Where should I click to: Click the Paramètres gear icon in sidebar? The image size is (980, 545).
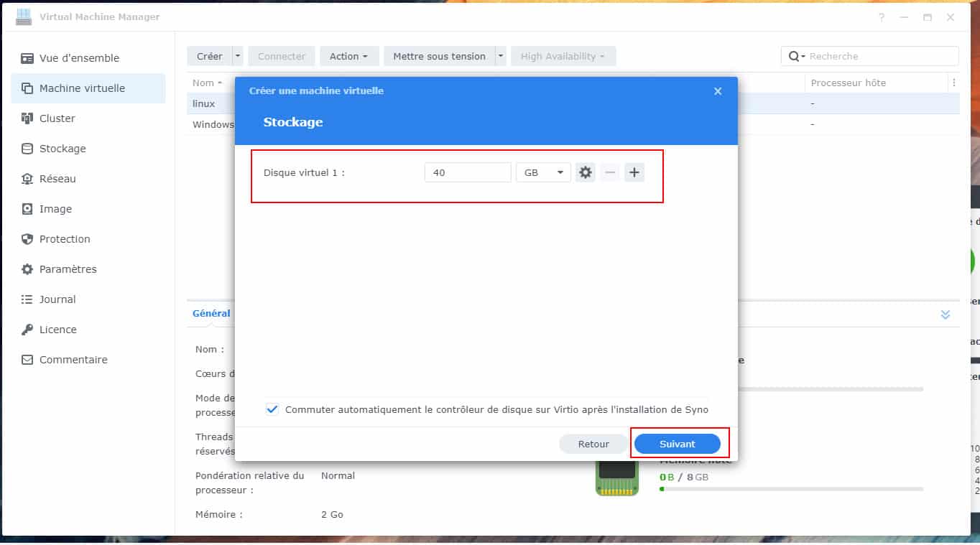pos(27,269)
